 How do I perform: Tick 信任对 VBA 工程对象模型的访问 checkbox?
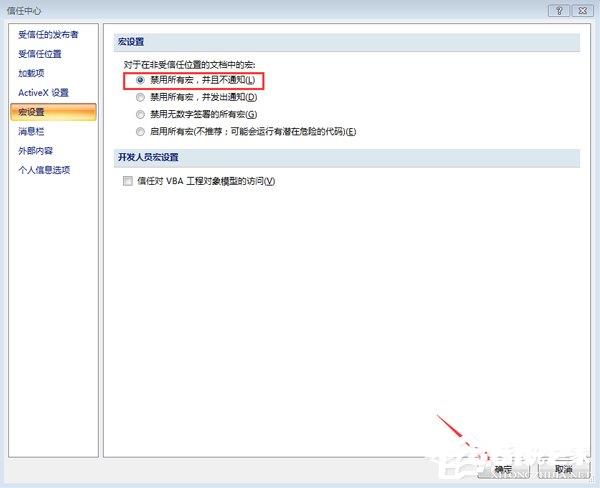(128, 181)
